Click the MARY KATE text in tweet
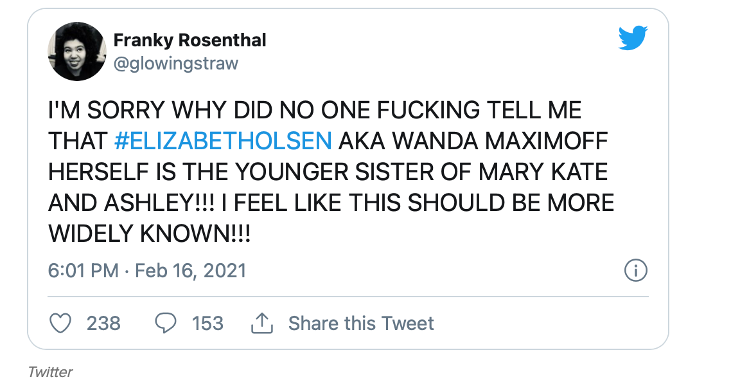Image resolution: width=741 pixels, height=387 pixels. [x=543, y=172]
